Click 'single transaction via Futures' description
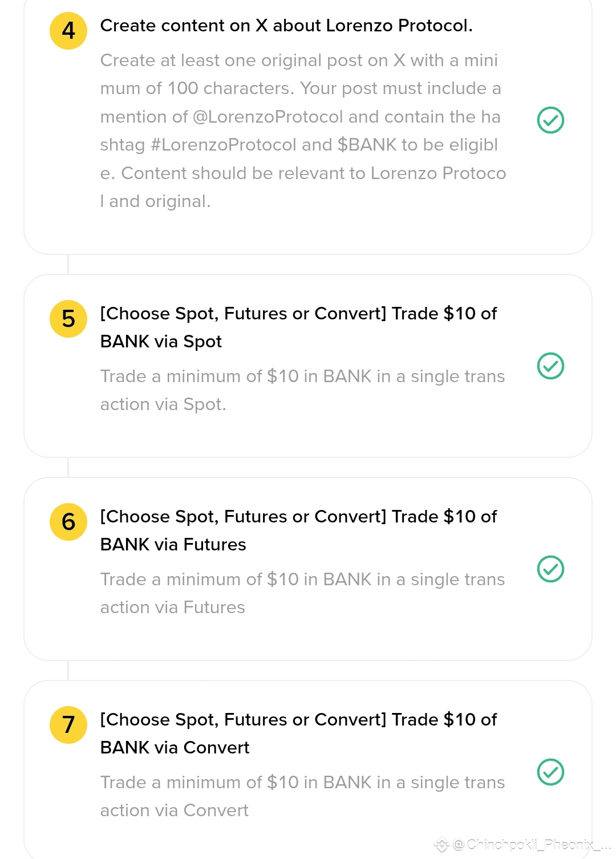 pos(302,593)
